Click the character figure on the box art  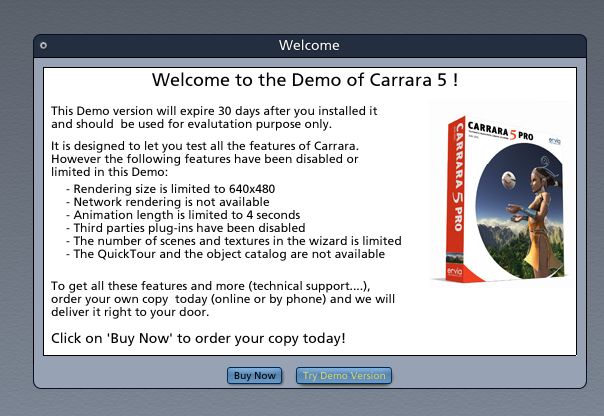(538, 216)
